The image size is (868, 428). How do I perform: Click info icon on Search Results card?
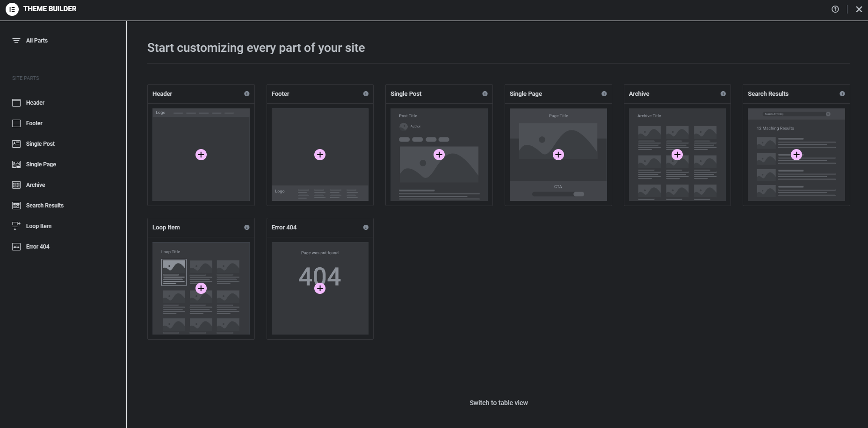(x=842, y=94)
